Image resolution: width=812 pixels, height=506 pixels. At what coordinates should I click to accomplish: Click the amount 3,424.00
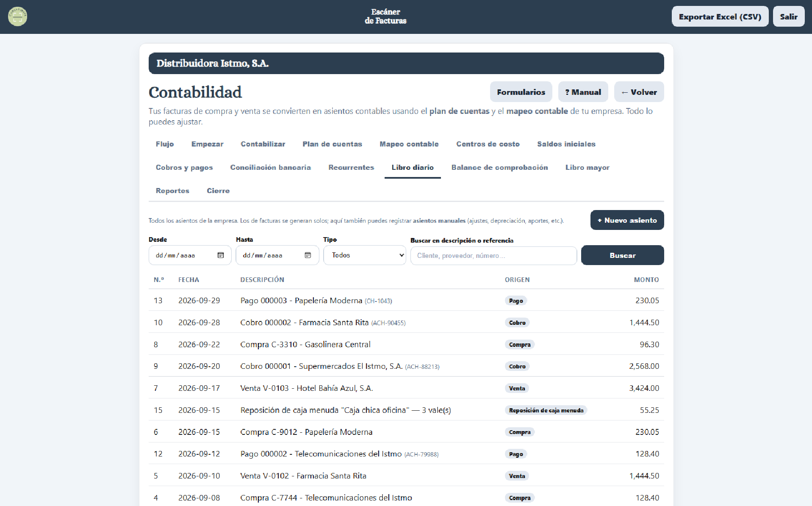[644, 388]
